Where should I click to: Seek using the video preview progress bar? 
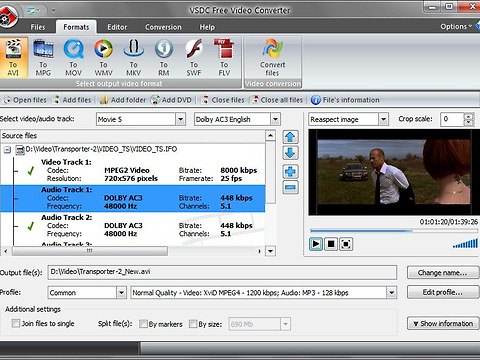(x=393, y=231)
